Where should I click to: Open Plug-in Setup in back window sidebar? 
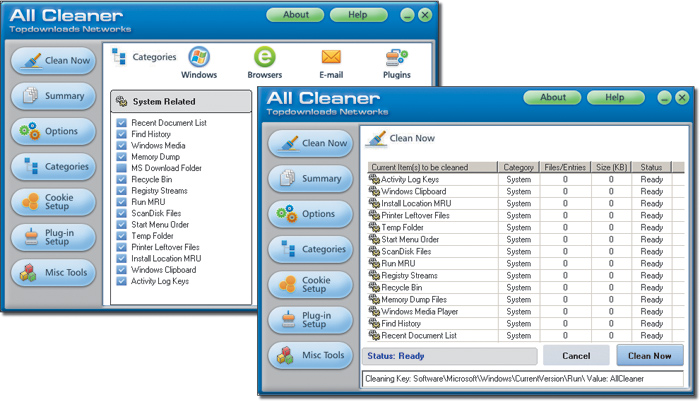[x=54, y=237]
